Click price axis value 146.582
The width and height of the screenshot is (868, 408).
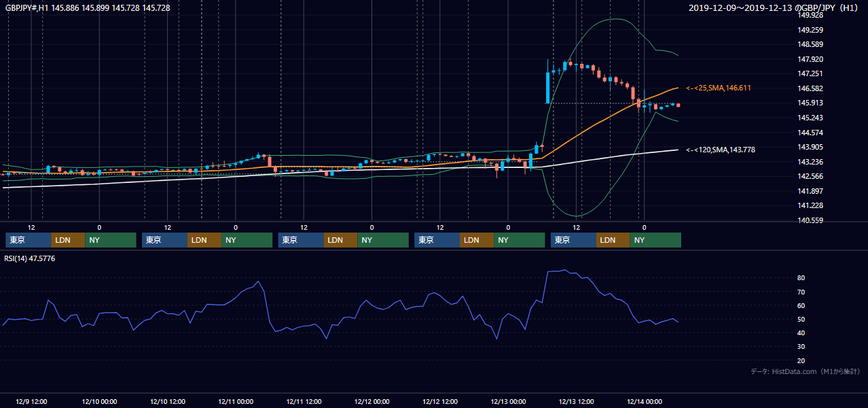(x=810, y=88)
